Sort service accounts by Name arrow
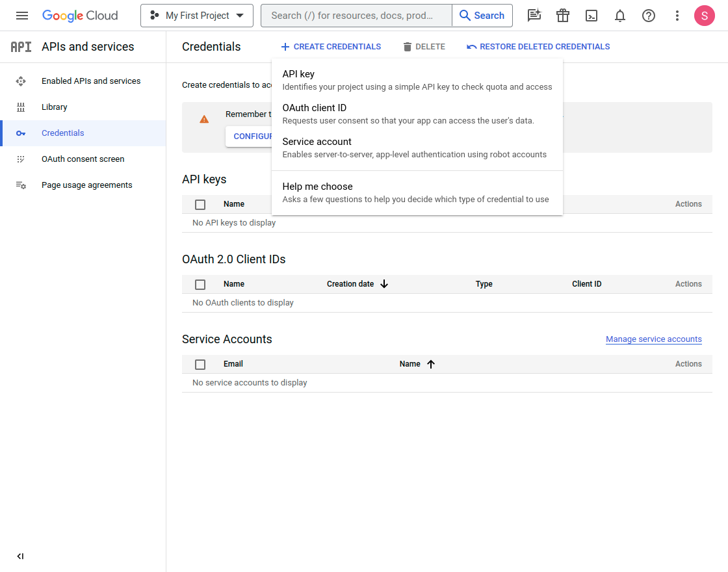This screenshot has width=728, height=572. click(x=431, y=364)
